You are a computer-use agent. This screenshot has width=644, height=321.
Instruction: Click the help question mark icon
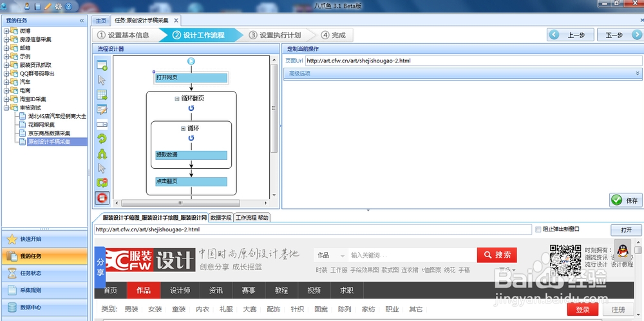coord(68,6)
